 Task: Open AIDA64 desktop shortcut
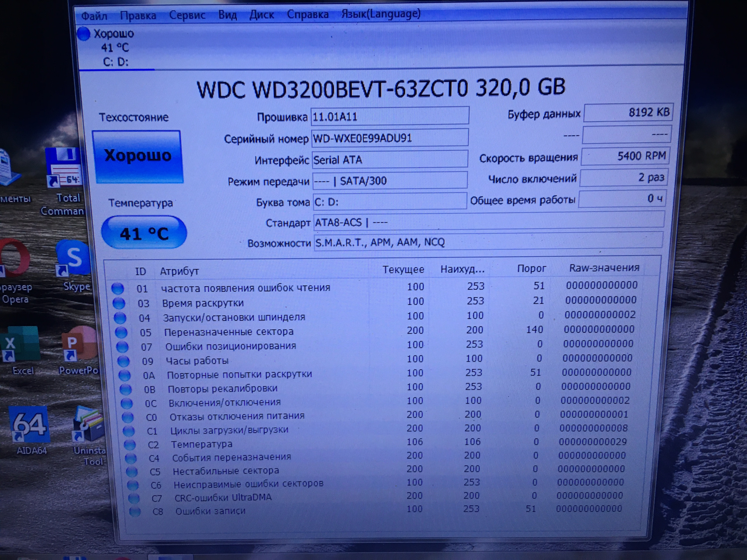pyautogui.click(x=30, y=431)
